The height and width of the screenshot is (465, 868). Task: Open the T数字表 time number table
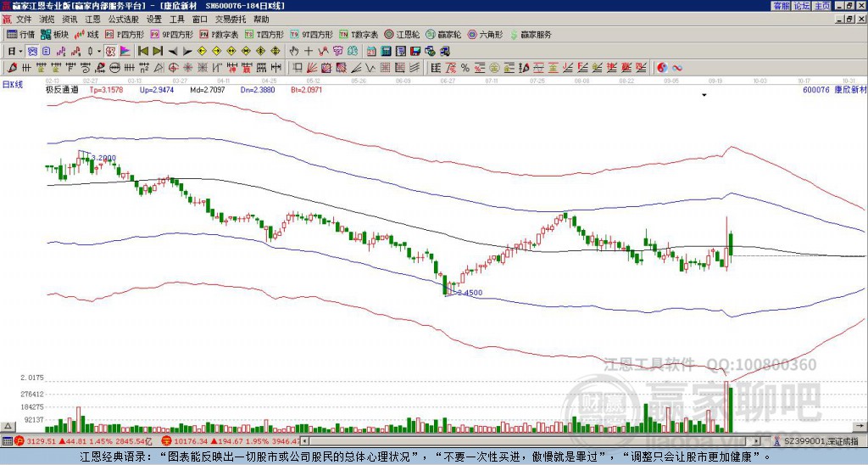[x=359, y=34]
